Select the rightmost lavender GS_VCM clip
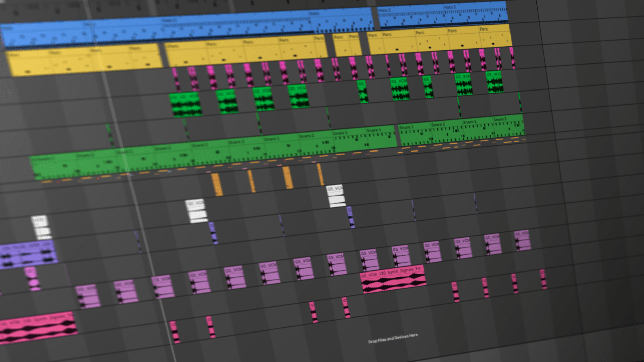 point(522,240)
